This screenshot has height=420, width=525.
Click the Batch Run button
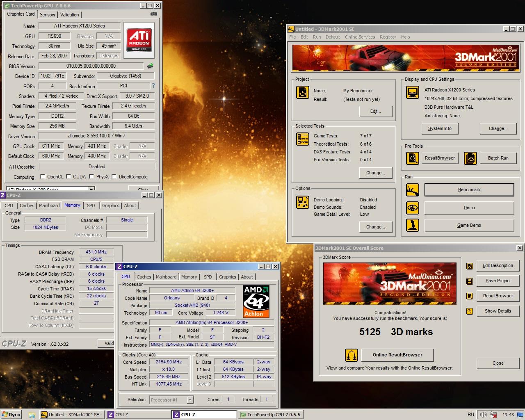[x=498, y=158]
